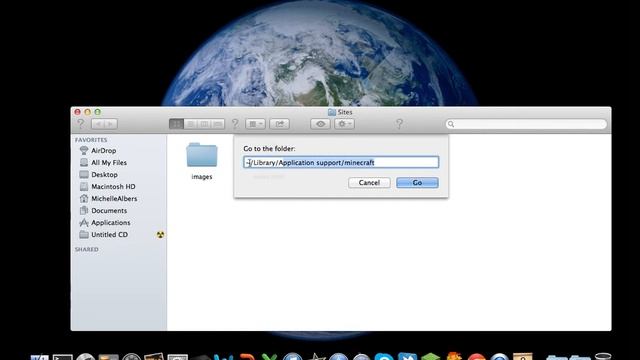The height and width of the screenshot is (360, 640).
Task: Click the images folder name
Action: click(x=202, y=177)
